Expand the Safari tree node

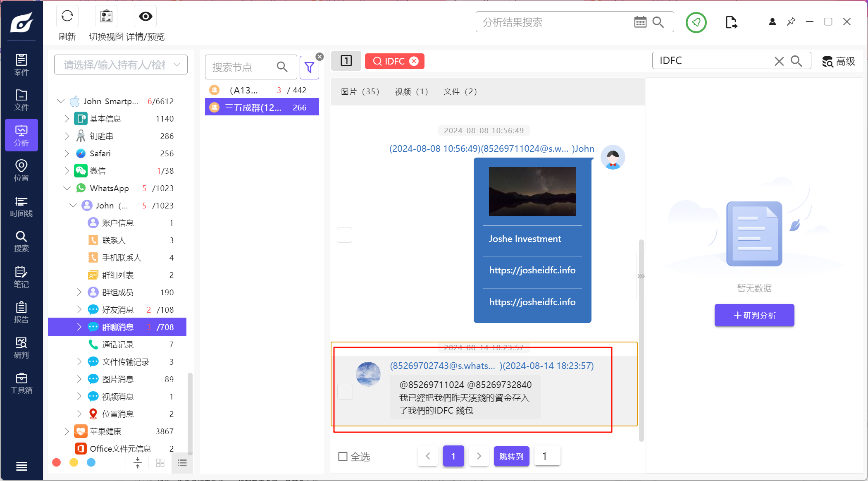[x=67, y=153]
